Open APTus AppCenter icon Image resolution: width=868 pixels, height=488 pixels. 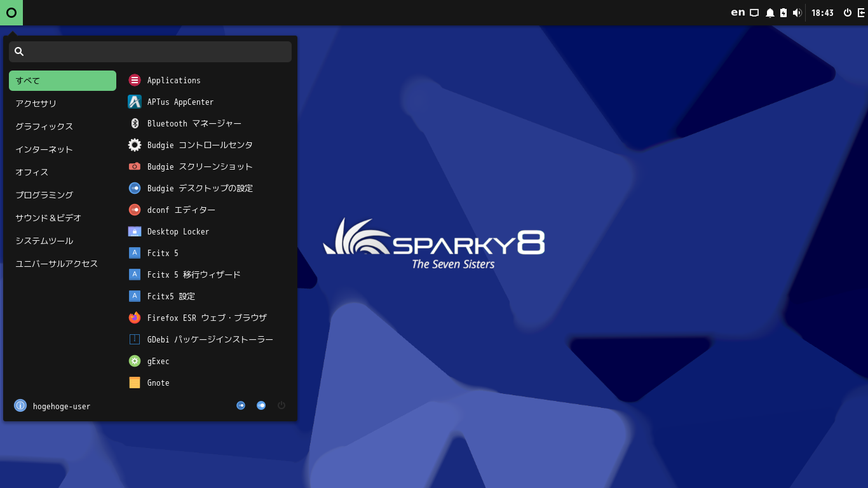tap(135, 102)
